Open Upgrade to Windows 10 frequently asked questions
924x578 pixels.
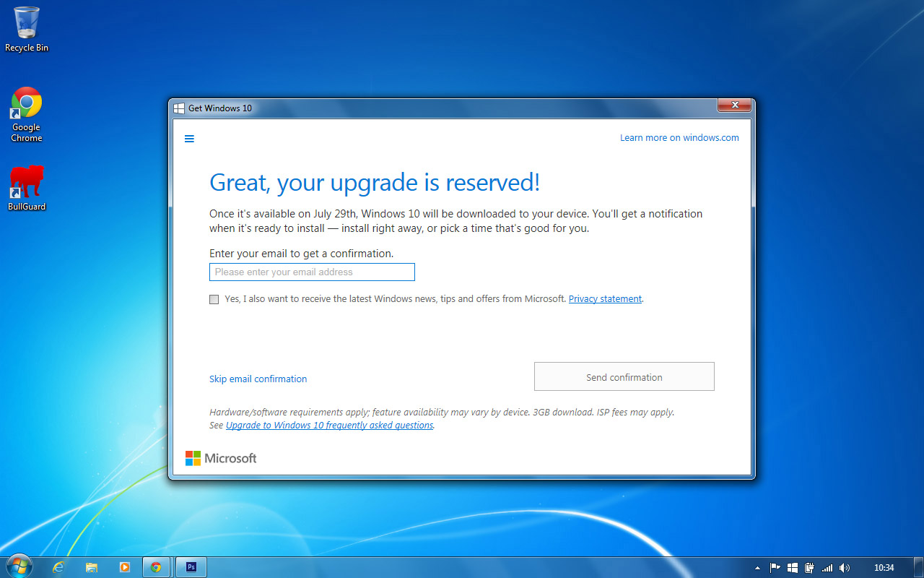pyautogui.click(x=329, y=426)
